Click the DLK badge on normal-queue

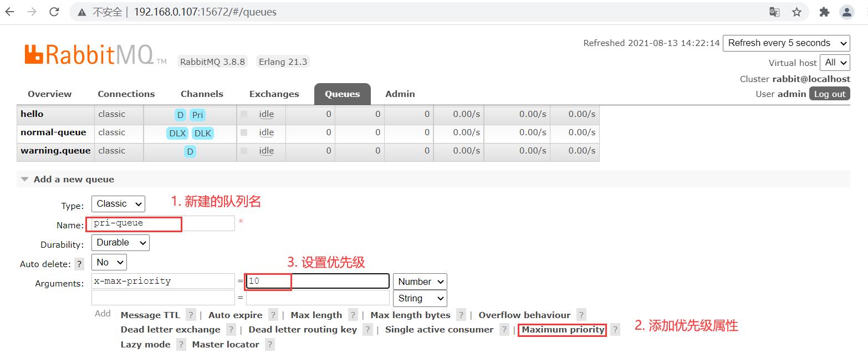[x=203, y=133]
